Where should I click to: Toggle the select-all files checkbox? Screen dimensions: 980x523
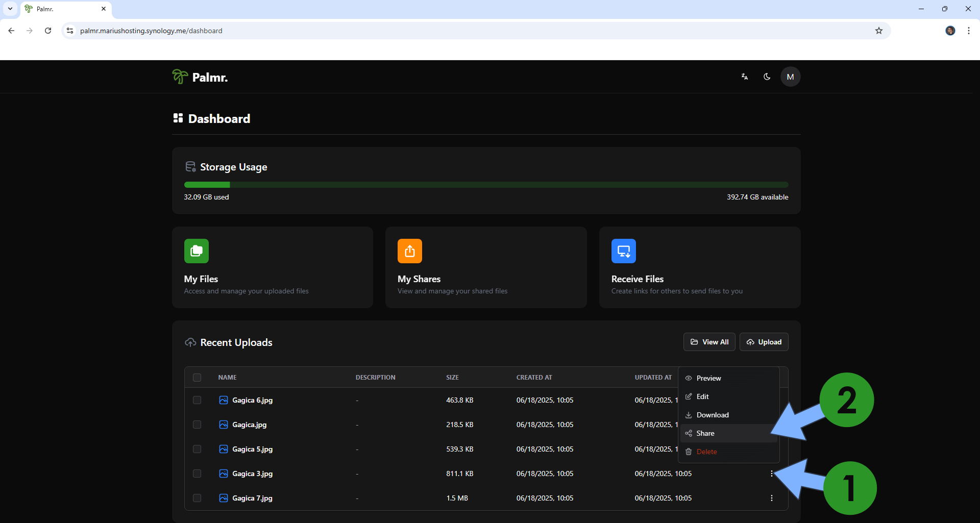point(197,378)
